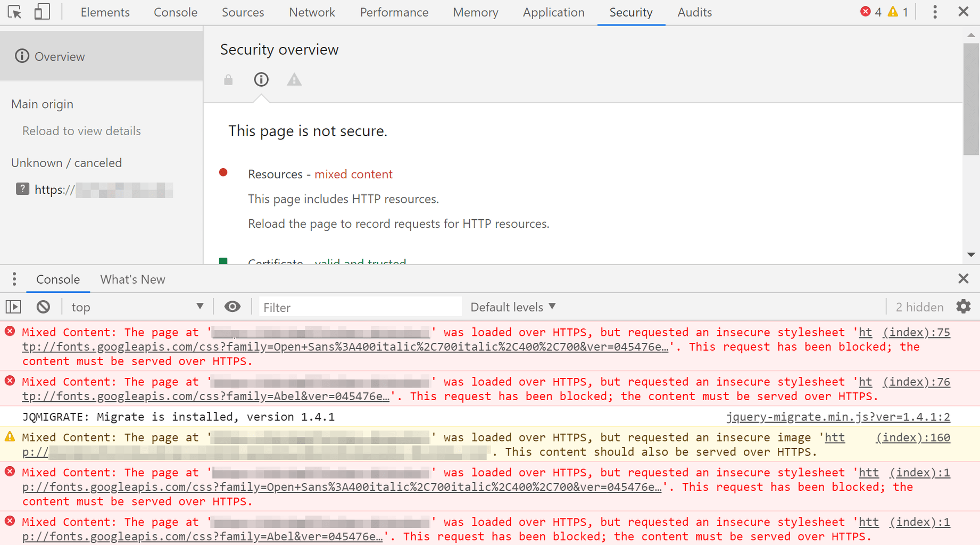
Task: Click Reload to view details
Action: click(x=81, y=130)
